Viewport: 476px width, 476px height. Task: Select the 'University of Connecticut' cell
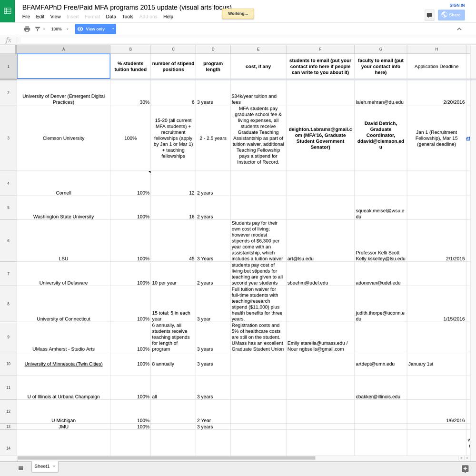63,304
